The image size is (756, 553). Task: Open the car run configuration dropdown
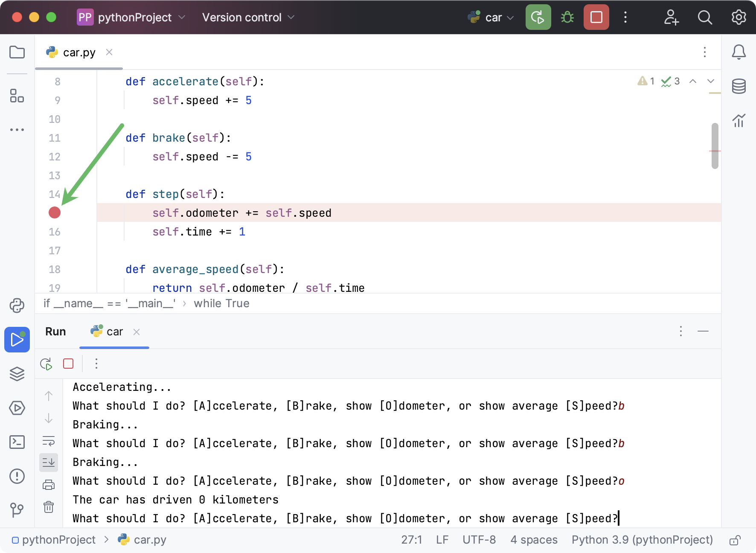tap(491, 17)
